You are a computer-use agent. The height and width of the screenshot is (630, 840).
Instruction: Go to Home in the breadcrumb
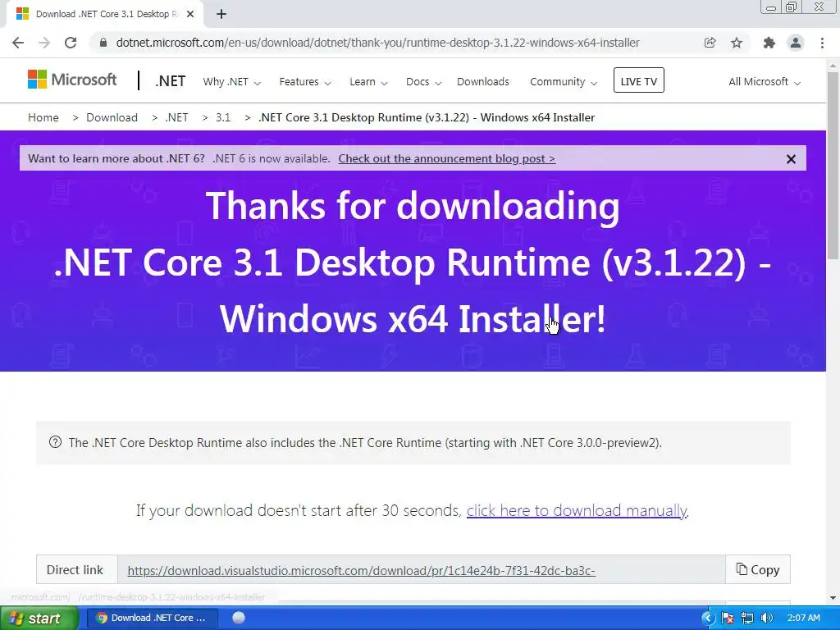43,117
